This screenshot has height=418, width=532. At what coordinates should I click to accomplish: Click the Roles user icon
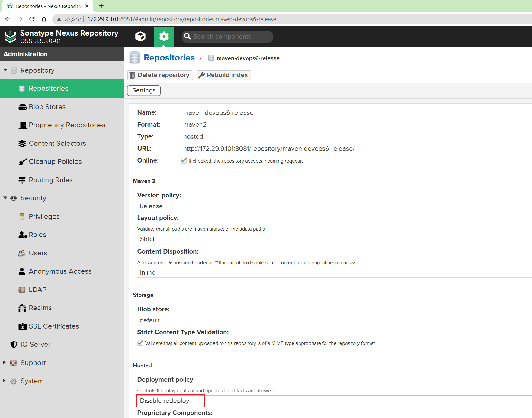(23, 235)
